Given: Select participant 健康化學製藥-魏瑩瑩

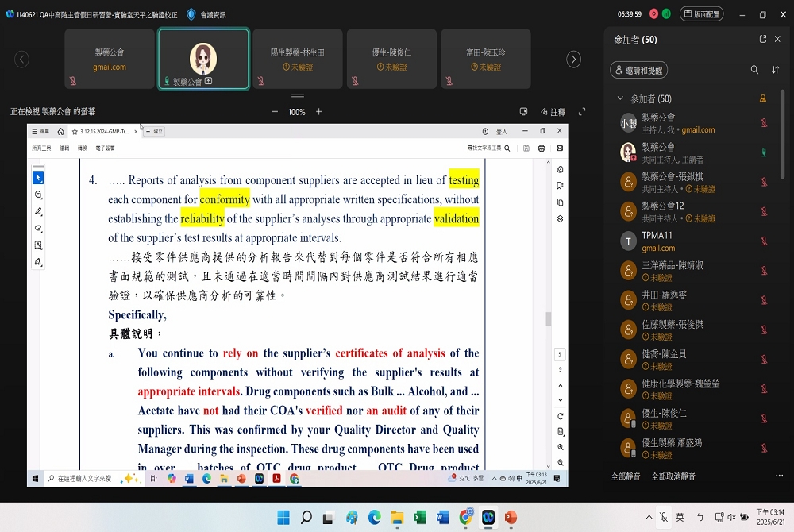Looking at the screenshot, I should point(694,389).
